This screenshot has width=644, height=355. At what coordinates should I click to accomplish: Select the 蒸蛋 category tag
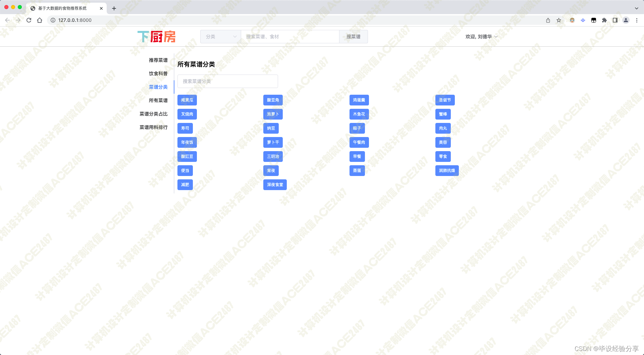(357, 171)
